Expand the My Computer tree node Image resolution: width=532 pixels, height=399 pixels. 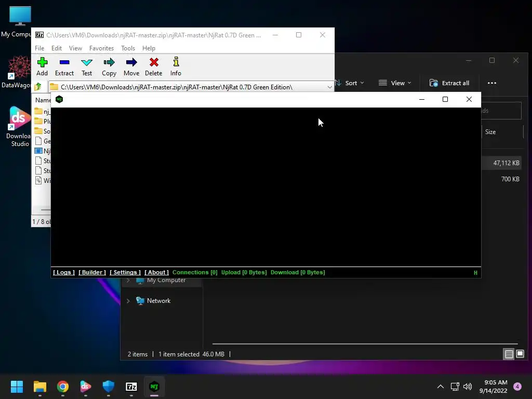pos(128,280)
